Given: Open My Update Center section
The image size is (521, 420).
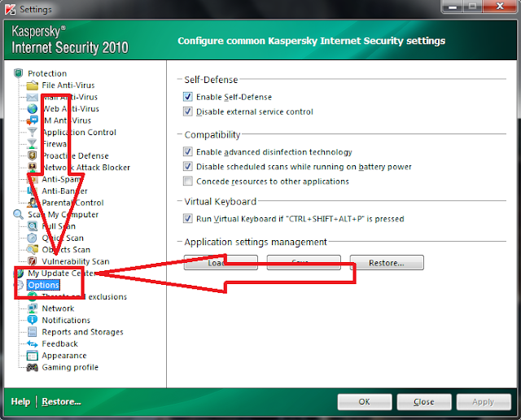Looking at the screenshot, I should [62, 273].
